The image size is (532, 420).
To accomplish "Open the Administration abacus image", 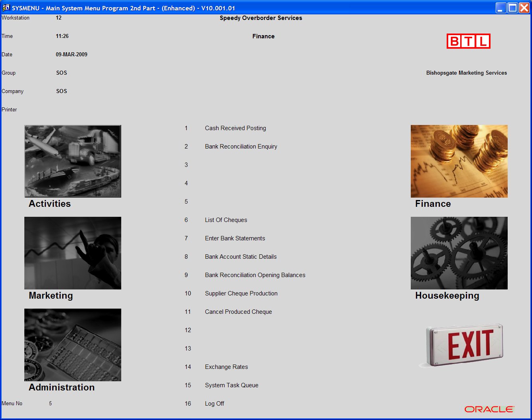I will (73, 345).
